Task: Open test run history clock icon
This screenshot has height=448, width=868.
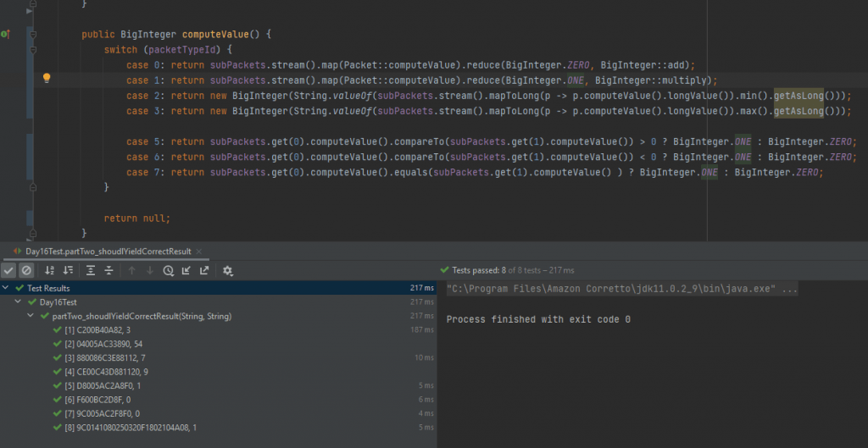Action: [x=168, y=270]
